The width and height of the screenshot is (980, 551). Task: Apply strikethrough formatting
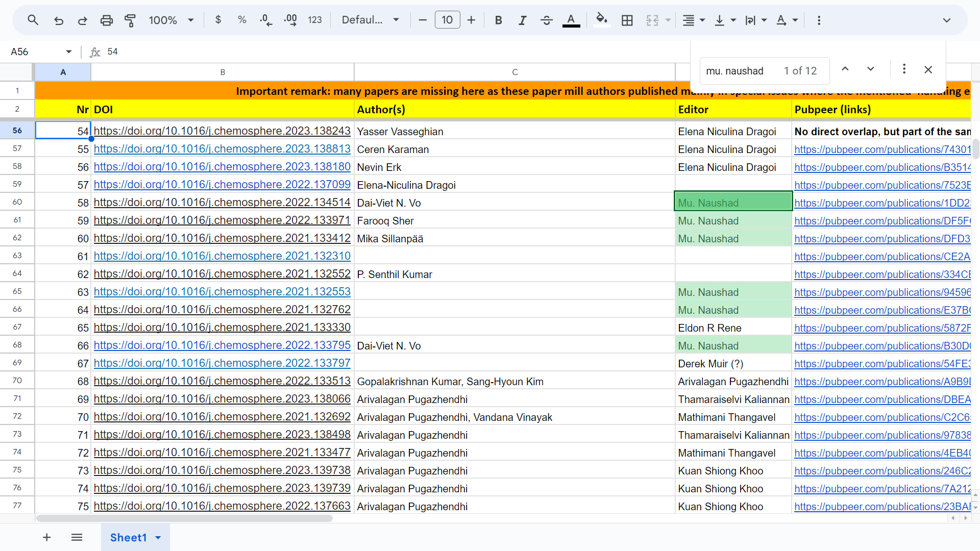[x=546, y=20]
